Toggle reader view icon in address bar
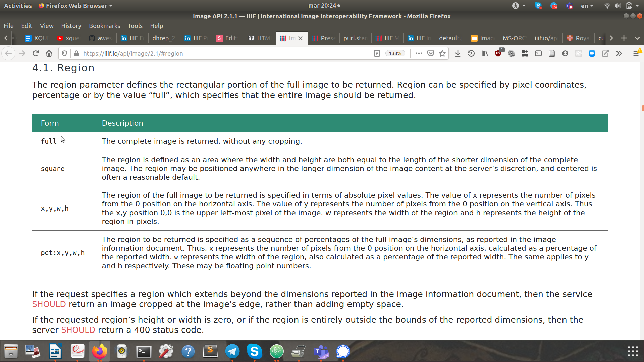This screenshot has height=362, width=644. (377, 53)
